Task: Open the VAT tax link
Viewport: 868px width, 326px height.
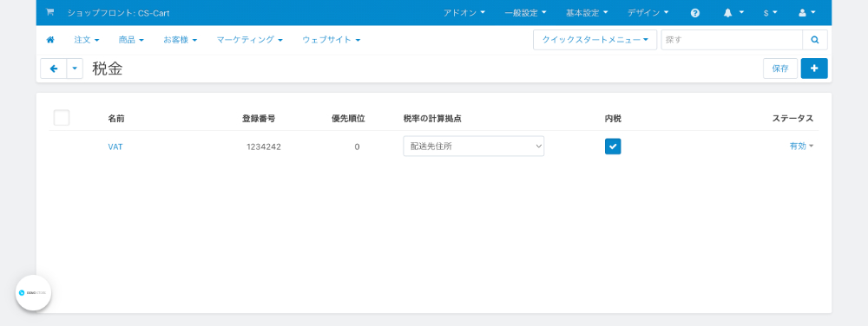Action: click(x=115, y=147)
